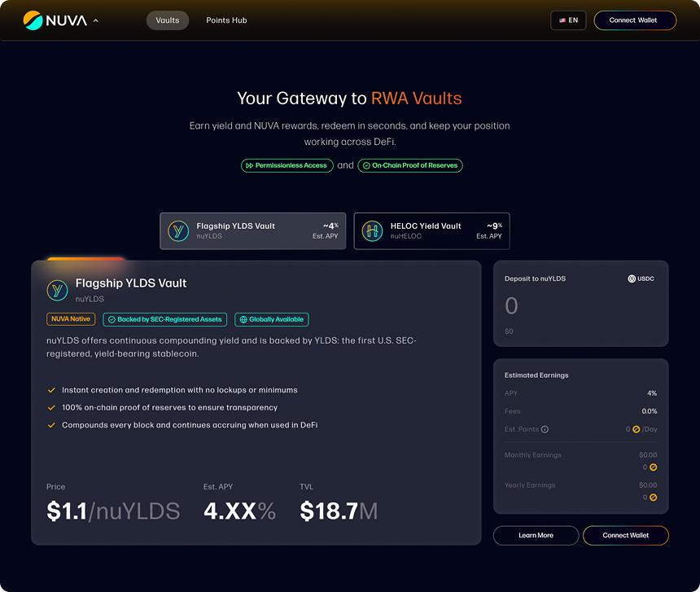
Task: Click the Deposit to nuYLDS label
Action: (535, 278)
